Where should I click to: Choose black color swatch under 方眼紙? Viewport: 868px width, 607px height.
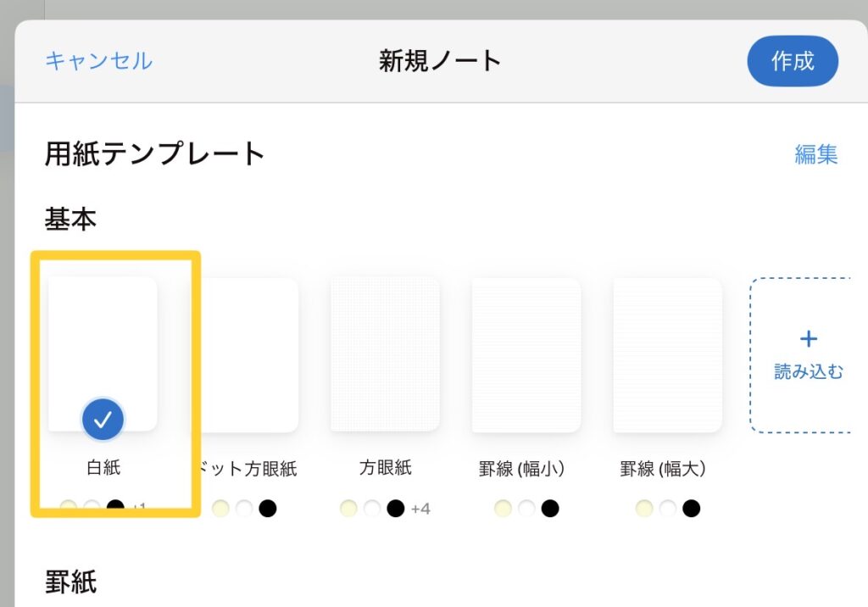click(x=395, y=509)
